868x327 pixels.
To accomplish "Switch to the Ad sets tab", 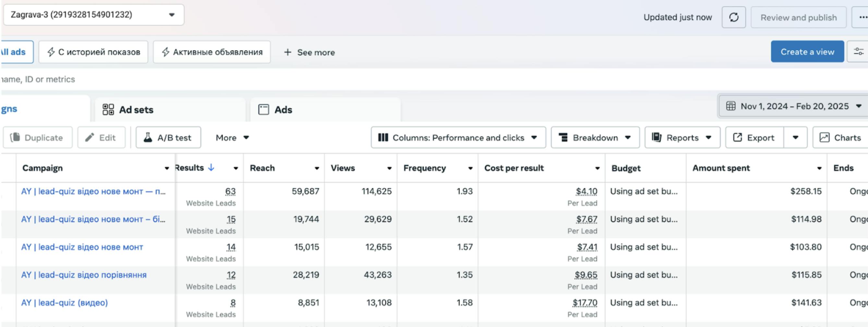I will click(136, 110).
